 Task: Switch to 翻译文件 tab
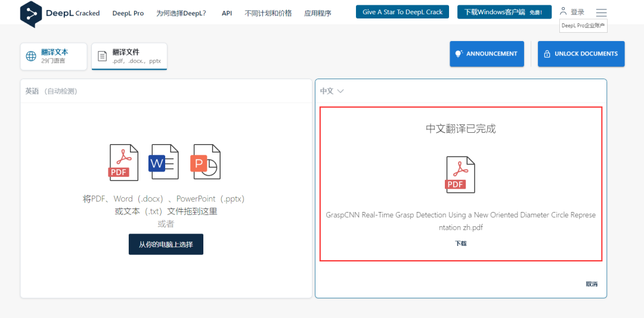click(x=129, y=56)
